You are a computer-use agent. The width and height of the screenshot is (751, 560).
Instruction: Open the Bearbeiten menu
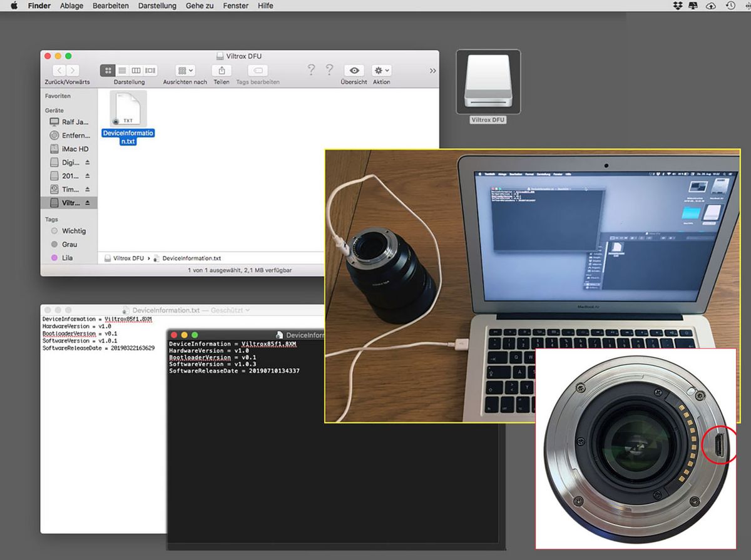[x=110, y=6]
